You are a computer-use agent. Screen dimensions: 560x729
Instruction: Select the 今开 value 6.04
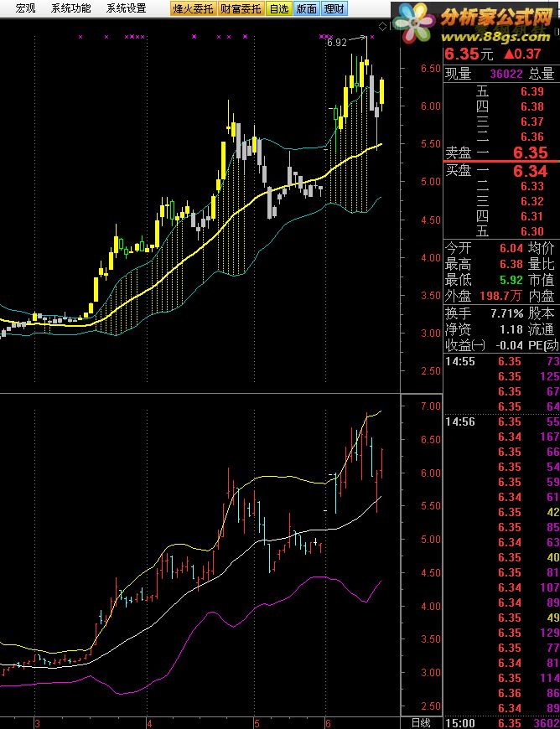511,248
